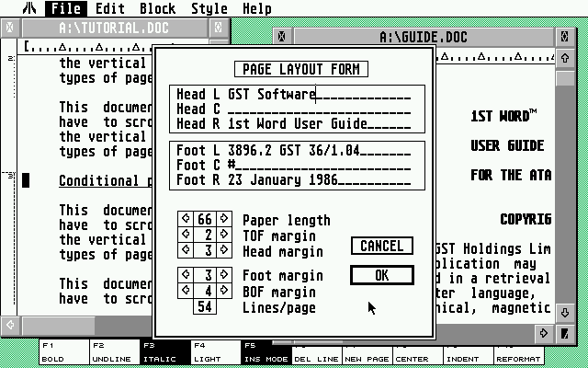Decrease BOF margin with left arrow
The width and height of the screenshot is (588, 368).
click(x=186, y=291)
